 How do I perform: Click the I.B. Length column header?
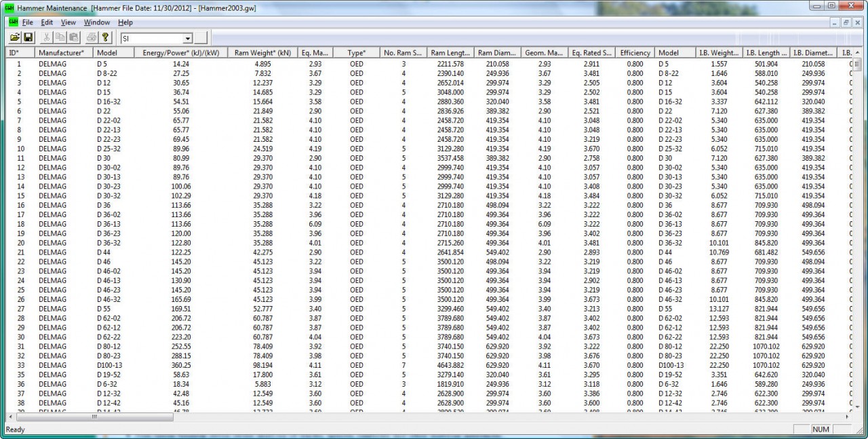click(766, 53)
